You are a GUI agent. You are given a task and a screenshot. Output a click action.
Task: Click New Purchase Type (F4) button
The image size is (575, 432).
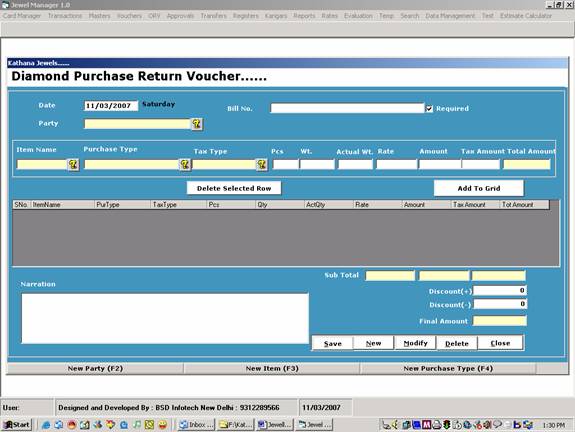(x=448, y=368)
